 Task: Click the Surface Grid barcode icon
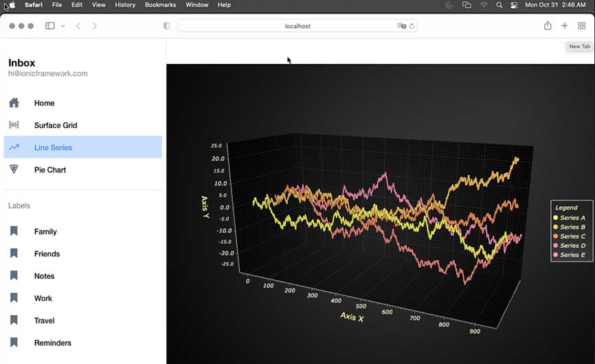coord(14,125)
